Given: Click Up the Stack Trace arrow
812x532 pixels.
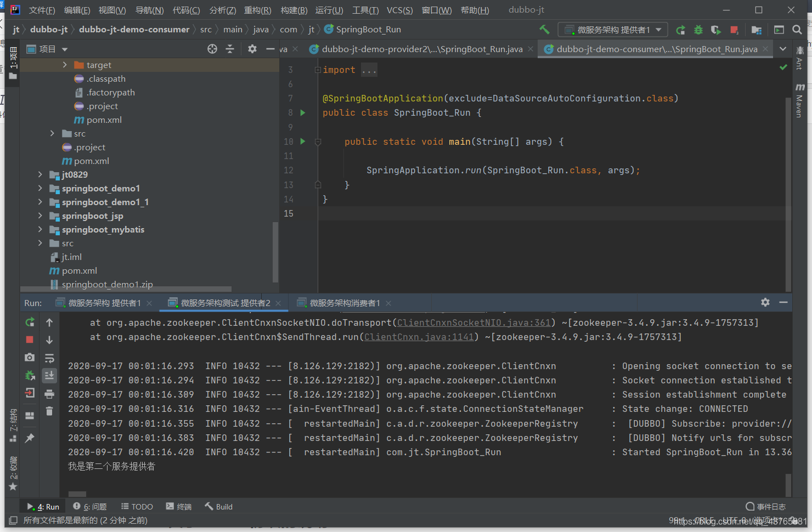Looking at the screenshot, I should coord(49,322).
